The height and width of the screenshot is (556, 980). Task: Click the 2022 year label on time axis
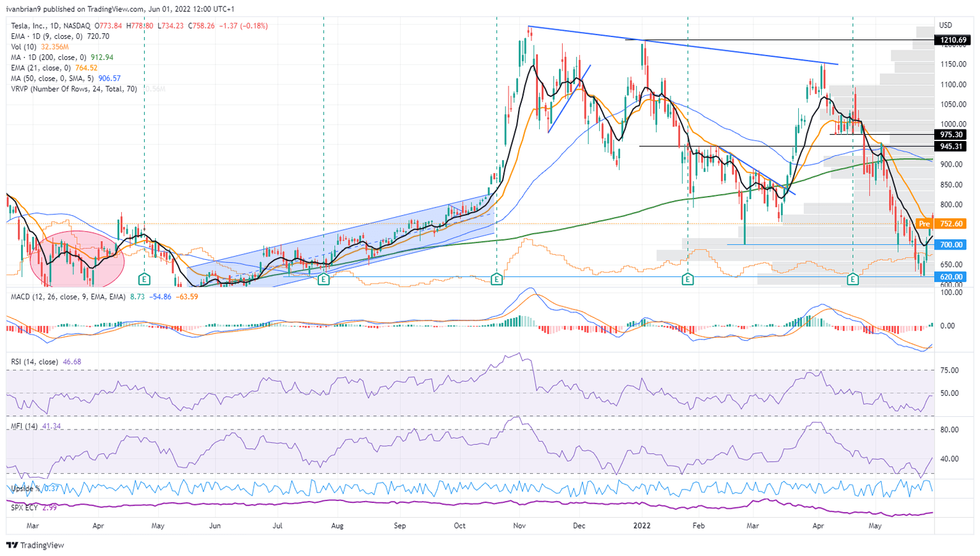click(x=642, y=526)
